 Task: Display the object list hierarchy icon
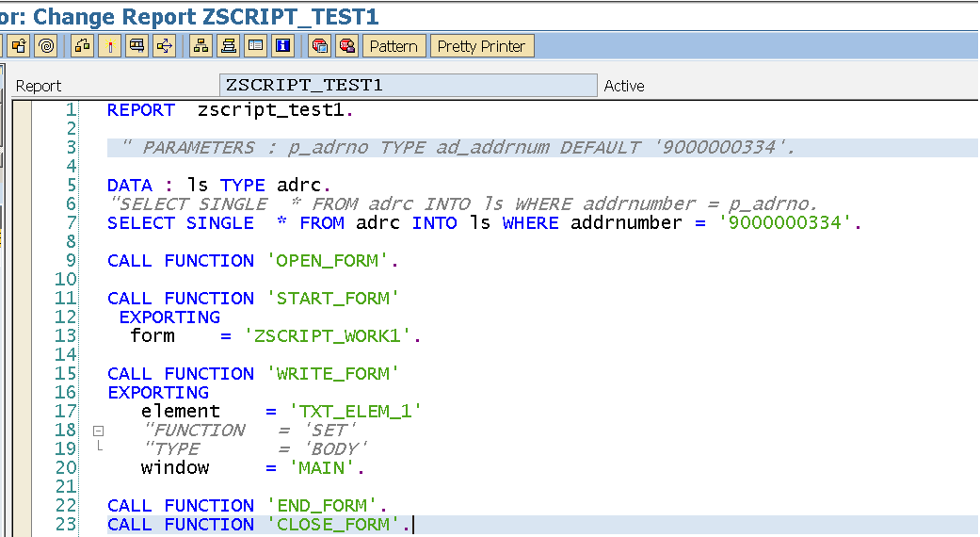(200, 45)
